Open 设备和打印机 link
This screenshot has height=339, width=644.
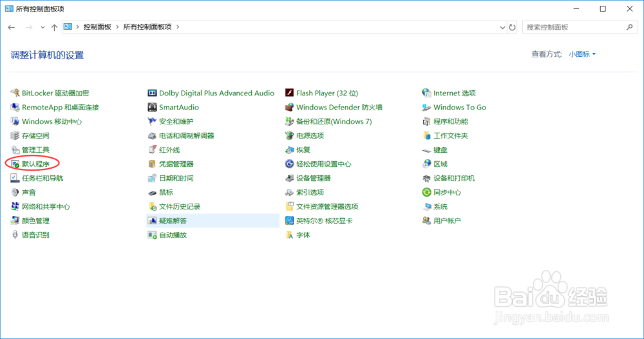point(454,178)
